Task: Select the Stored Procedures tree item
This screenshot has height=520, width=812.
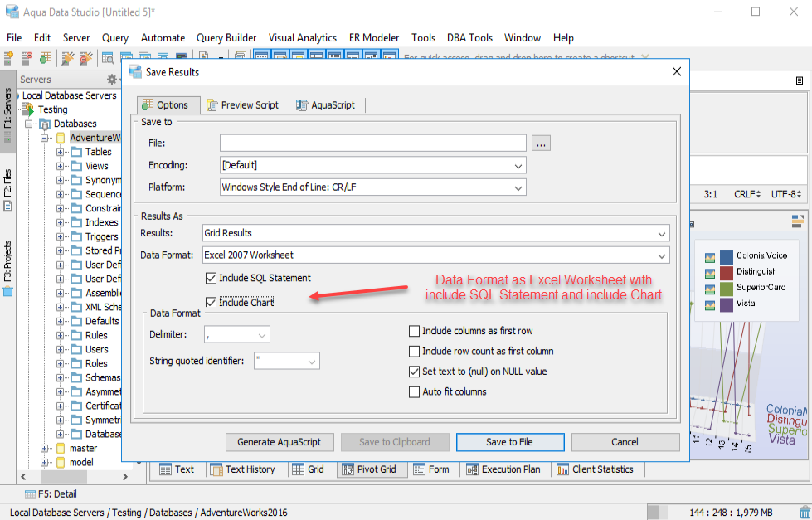Action: click(x=103, y=250)
